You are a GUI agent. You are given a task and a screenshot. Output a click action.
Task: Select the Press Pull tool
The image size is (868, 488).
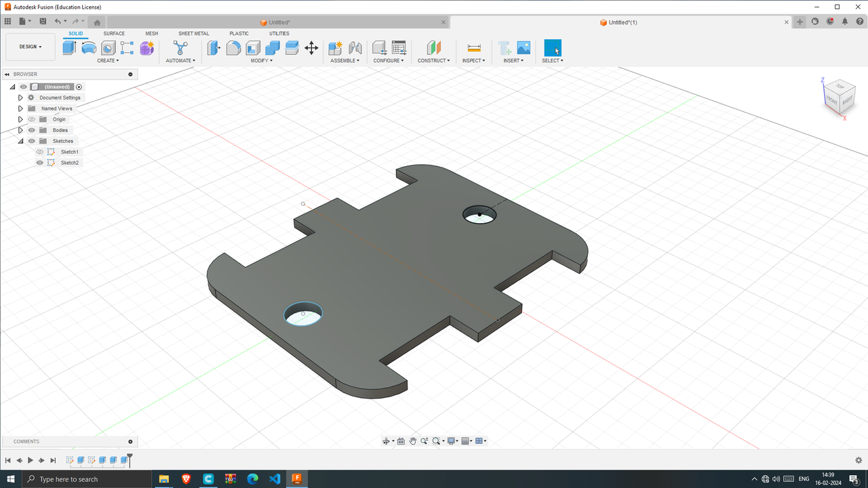[x=214, y=47]
